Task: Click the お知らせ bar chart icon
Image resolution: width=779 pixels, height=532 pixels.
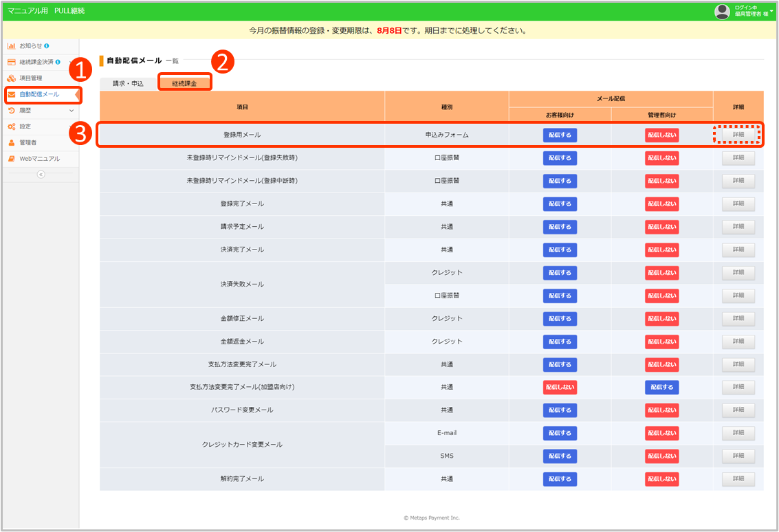Action: [11, 46]
